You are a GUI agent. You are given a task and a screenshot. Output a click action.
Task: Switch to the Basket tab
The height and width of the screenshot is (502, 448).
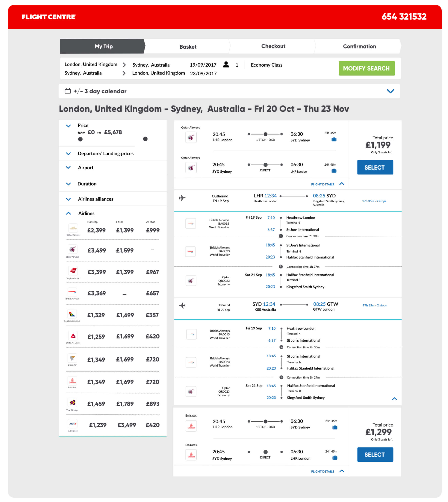(188, 46)
